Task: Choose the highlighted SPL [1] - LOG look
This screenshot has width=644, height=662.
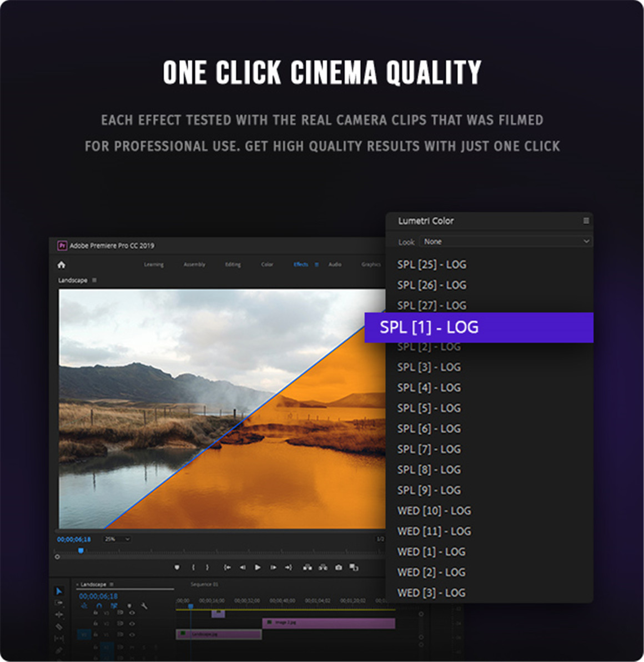Action: coord(479,327)
